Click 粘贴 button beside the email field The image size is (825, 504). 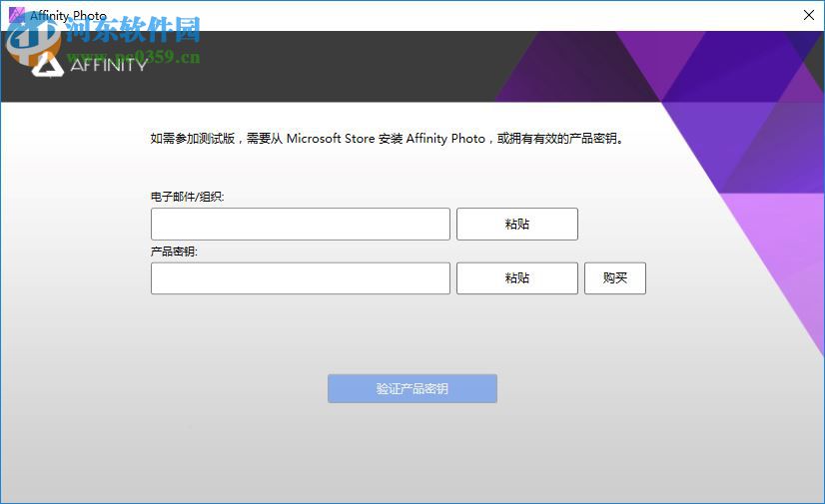[x=517, y=224]
